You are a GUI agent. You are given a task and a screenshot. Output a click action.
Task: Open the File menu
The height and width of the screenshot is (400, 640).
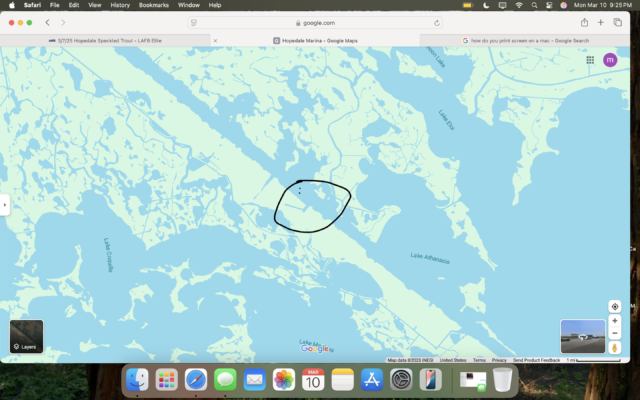coord(54,5)
